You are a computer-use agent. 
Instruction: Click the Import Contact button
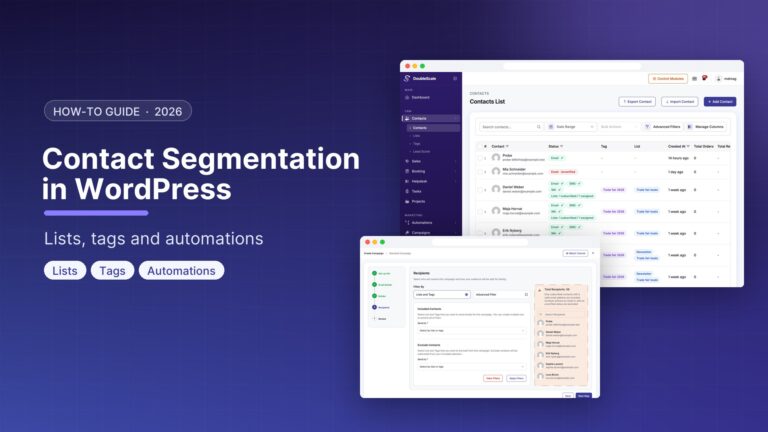point(680,101)
